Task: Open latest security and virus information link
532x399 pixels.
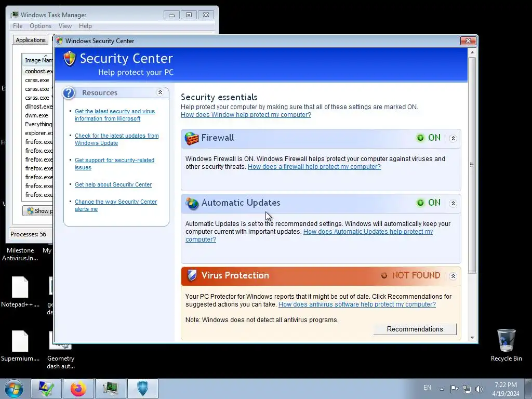Action: 115,115
